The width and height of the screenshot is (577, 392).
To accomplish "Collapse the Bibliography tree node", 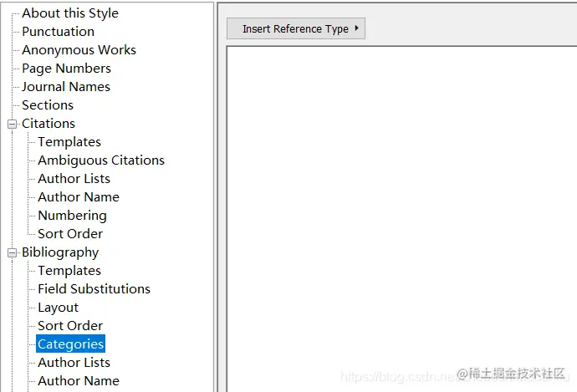I will (x=13, y=252).
